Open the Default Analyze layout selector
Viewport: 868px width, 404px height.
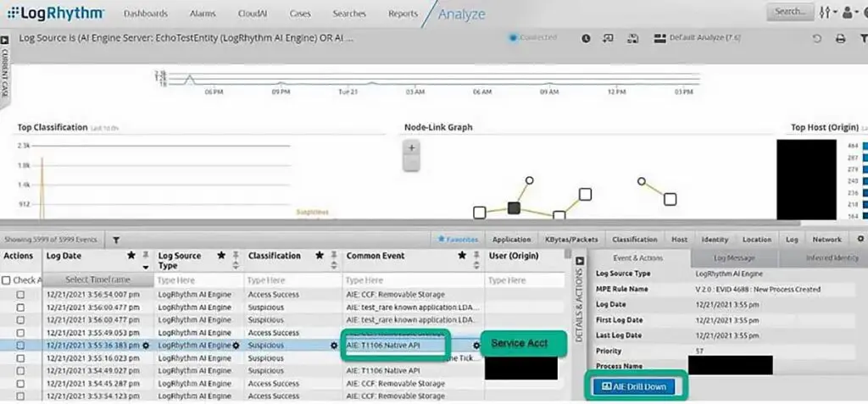(697, 38)
